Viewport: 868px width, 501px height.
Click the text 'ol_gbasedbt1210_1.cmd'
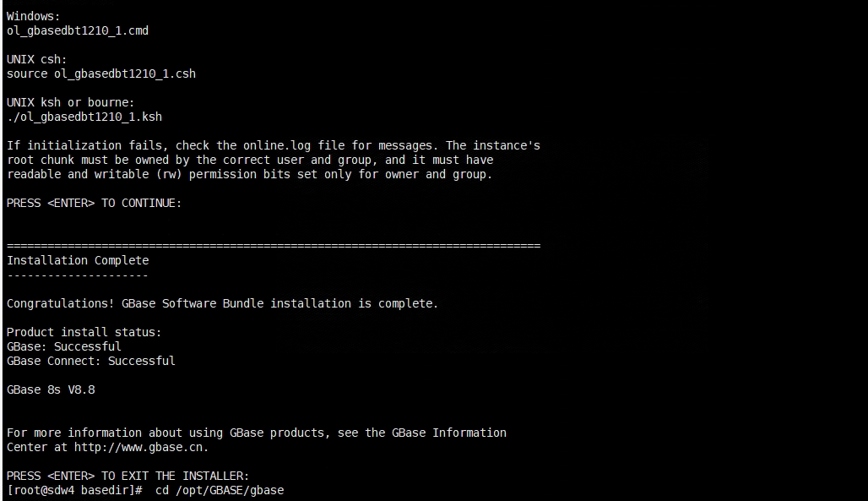(x=78, y=31)
